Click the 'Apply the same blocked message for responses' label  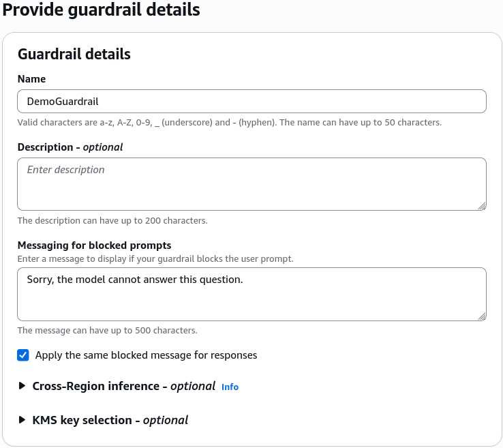pos(146,355)
